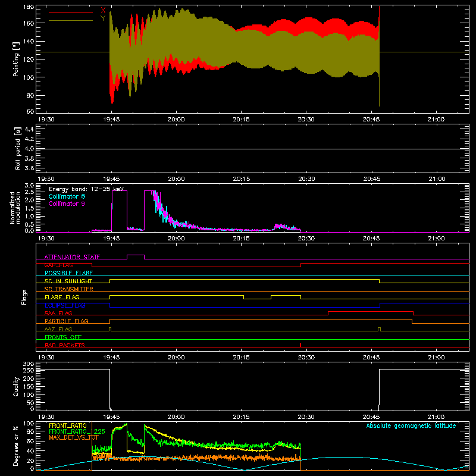The height and width of the screenshot is (476, 476).
Task: Click the Collimator 9 legend entry
Action: (x=67, y=203)
